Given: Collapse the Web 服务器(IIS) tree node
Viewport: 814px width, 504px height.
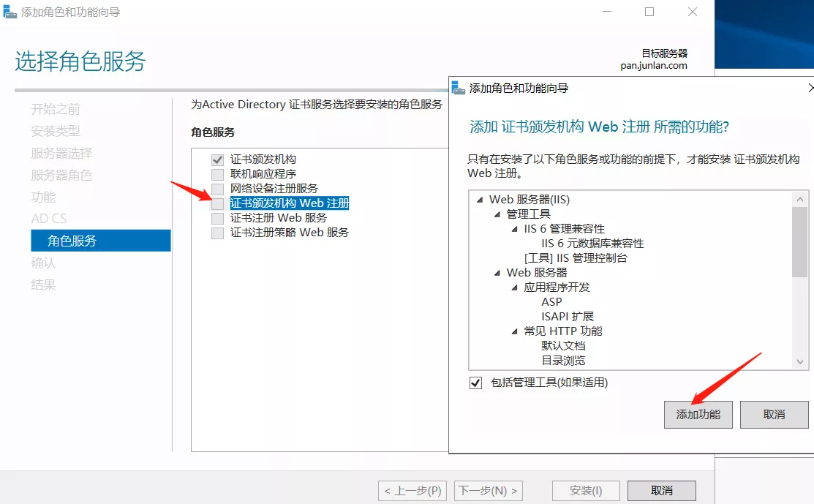Looking at the screenshot, I should 480,200.
